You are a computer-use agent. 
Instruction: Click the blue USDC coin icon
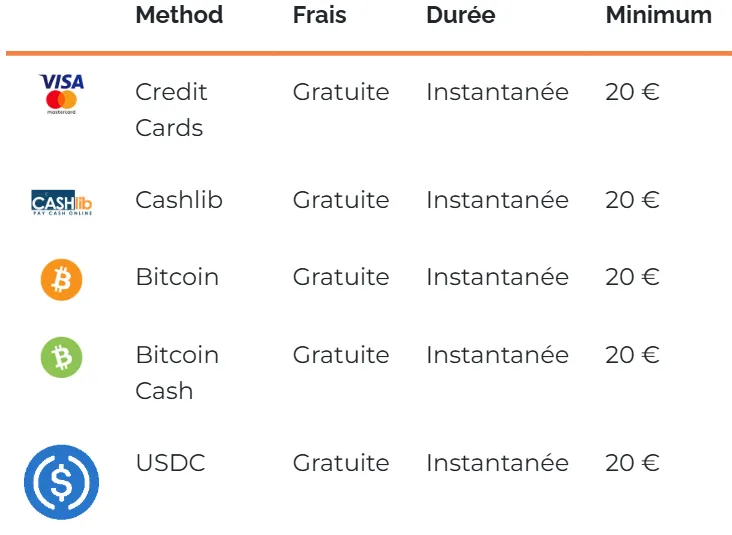62,482
